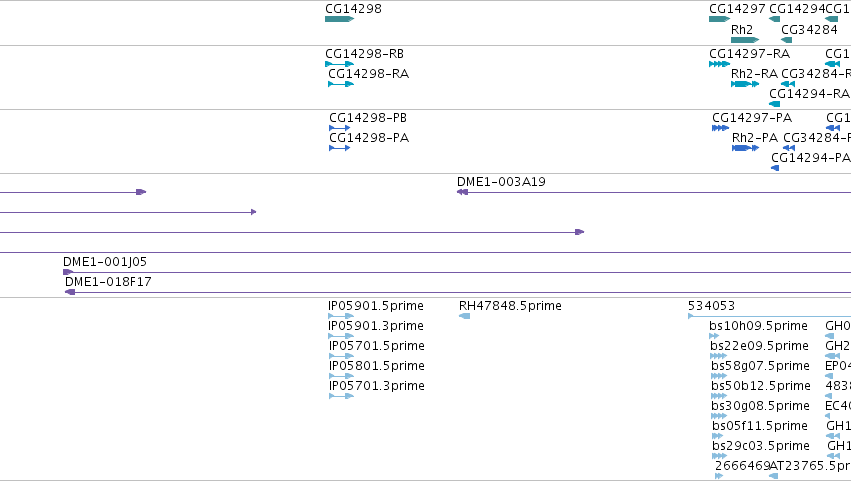Select the IP05801.5prime EST glyph
The image size is (851, 481).
point(341,376)
